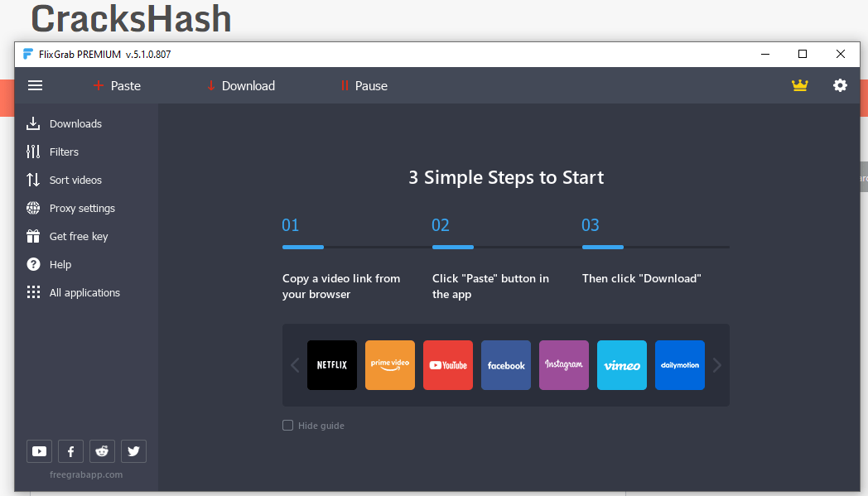
Task: Click the Downloads tray icon in the sidebar
Action: tap(33, 123)
